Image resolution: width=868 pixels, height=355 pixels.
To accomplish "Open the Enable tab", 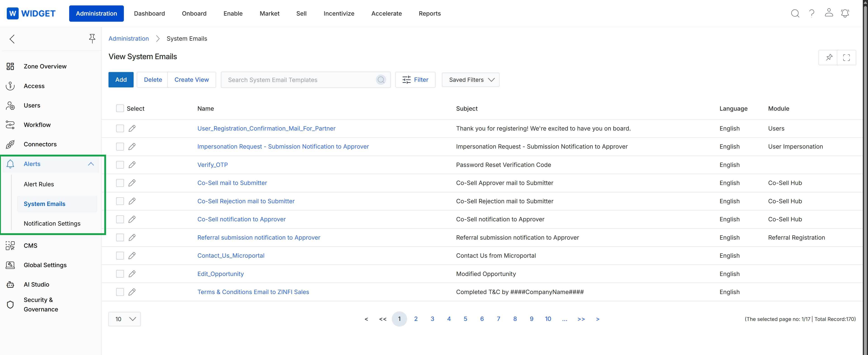I will (x=233, y=14).
